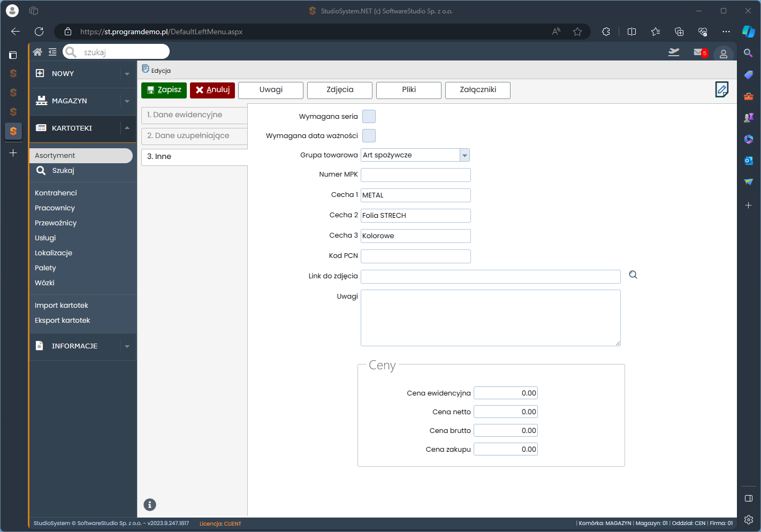The height and width of the screenshot is (532, 761).
Task: Click into the Link do zdjęcia field
Action: (x=491, y=277)
